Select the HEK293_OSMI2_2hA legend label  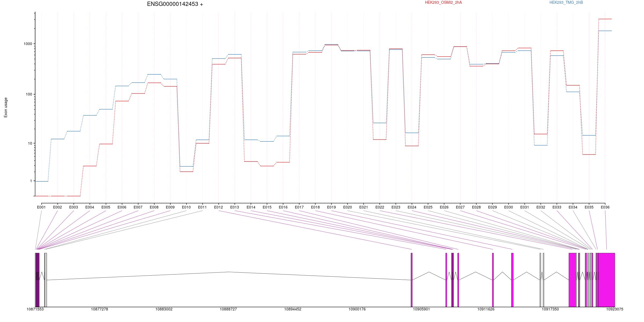(443, 2)
